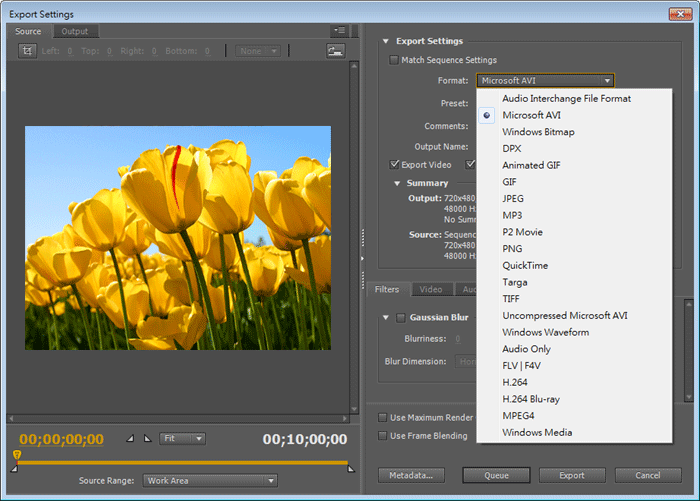Click the yellow playhead marker on timeline
The width and height of the screenshot is (700, 501).
click(x=17, y=455)
